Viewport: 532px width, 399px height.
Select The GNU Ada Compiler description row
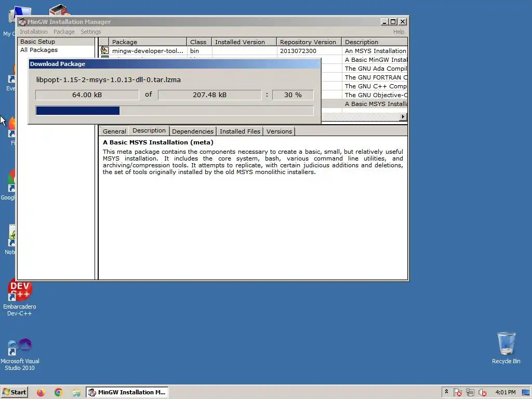375,69
